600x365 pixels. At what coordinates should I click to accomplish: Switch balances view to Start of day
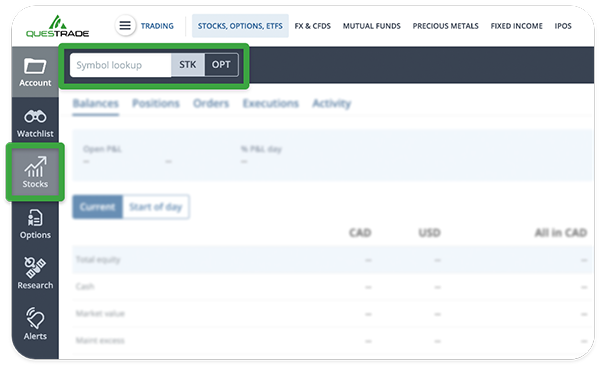pyautogui.click(x=156, y=207)
